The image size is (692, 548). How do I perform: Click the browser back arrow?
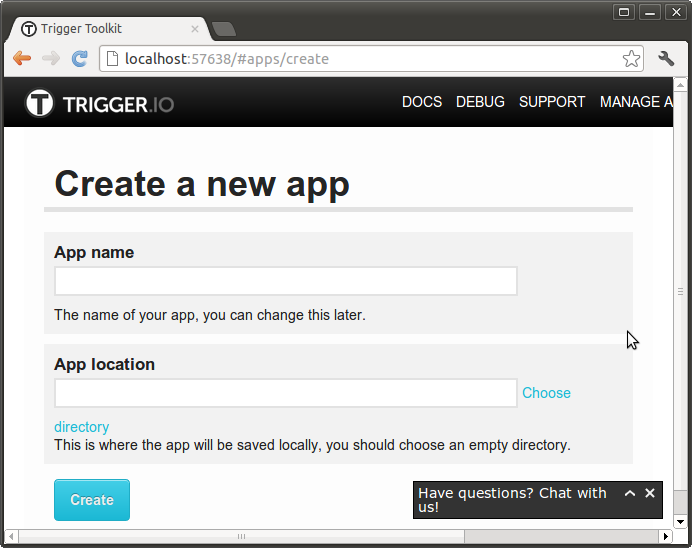[22, 58]
